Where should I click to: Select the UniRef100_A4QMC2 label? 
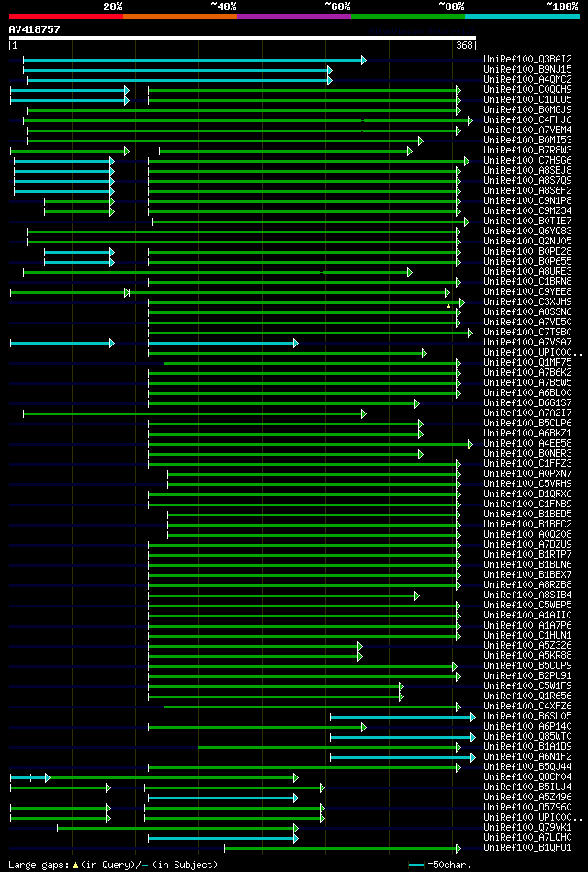[528, 80]
